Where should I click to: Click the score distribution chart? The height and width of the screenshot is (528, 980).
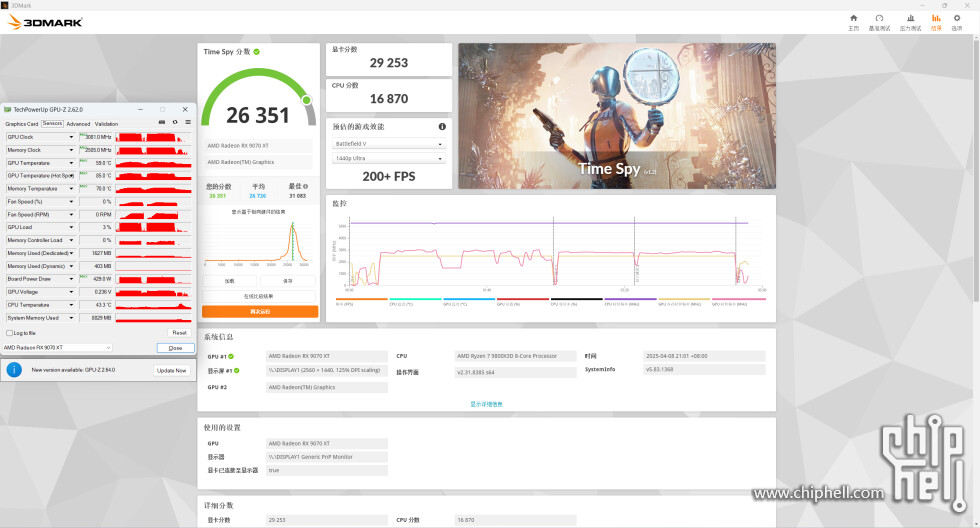pos(259,242)
